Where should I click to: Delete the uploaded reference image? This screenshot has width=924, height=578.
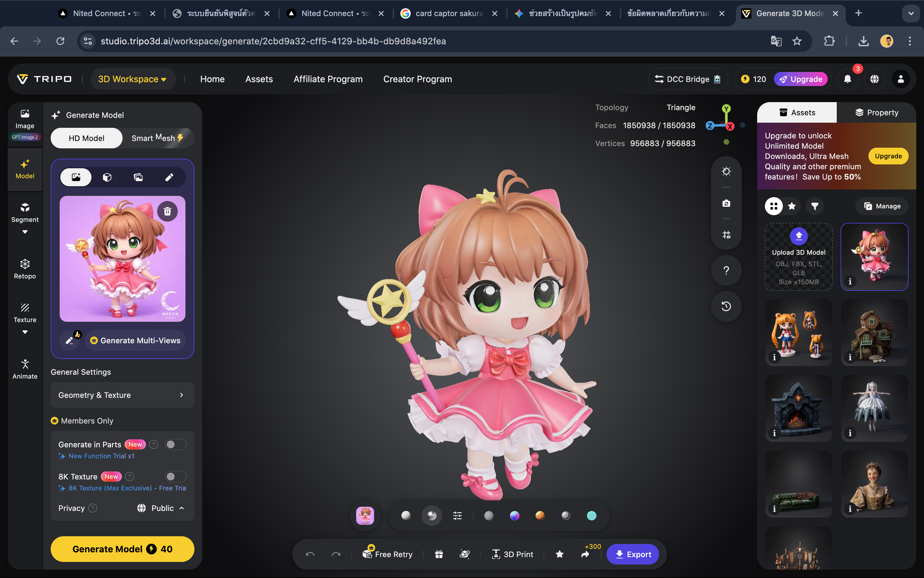tap(167, 211)
